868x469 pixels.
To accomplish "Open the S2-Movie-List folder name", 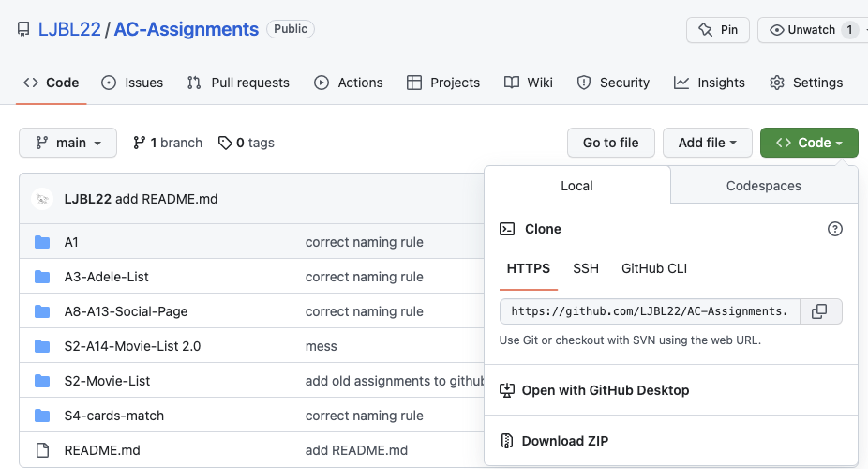I will [108, 381].
